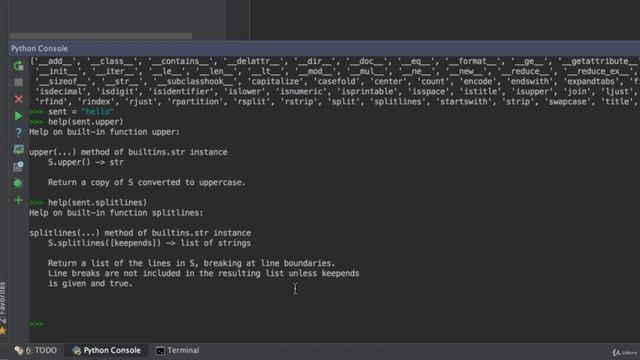Screen dimensions: 640x360
Task: Click the line sent = "hello"
Action: pos(81,111)
